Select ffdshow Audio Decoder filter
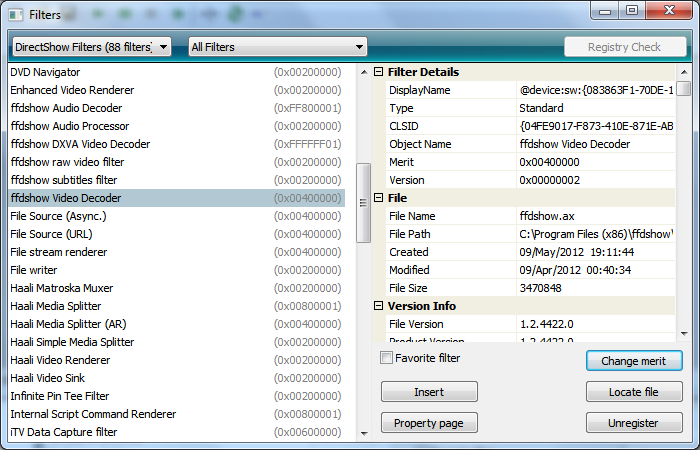The width and height of the screenshot is (700, 450). point(176,108)
